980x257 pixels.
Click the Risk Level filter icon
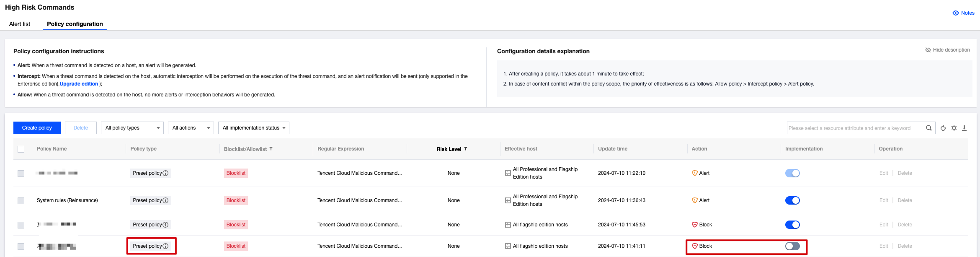(x=466, y=149)
